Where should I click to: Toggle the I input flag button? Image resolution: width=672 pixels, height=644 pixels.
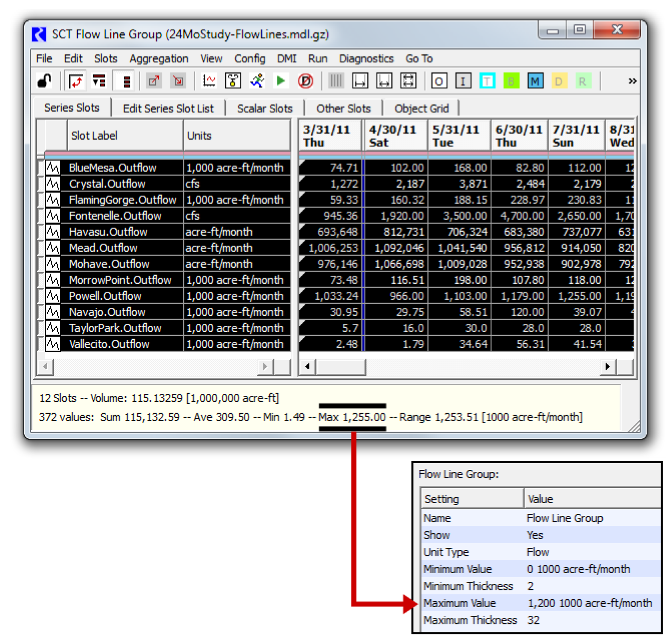(463, 81)
